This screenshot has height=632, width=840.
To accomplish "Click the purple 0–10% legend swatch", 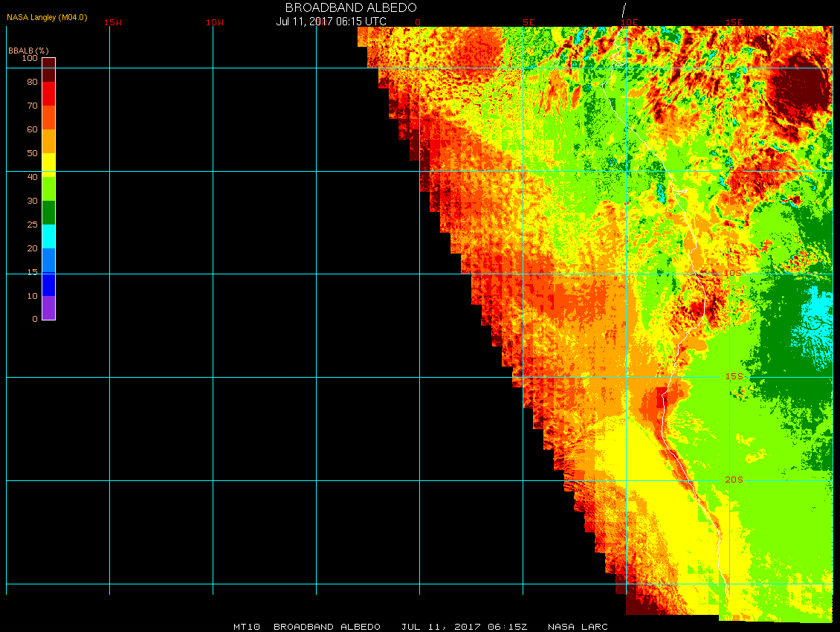I will tap(48, 308).
